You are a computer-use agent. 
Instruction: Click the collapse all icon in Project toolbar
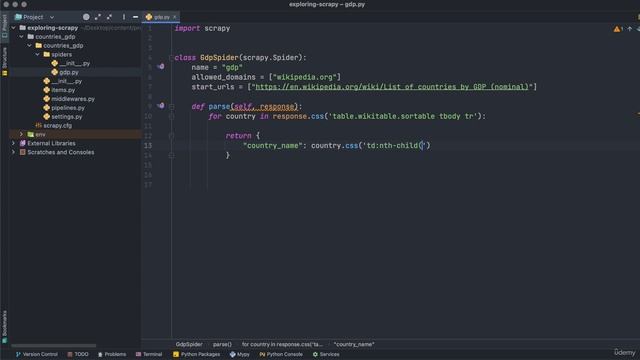tap(109, 17)
